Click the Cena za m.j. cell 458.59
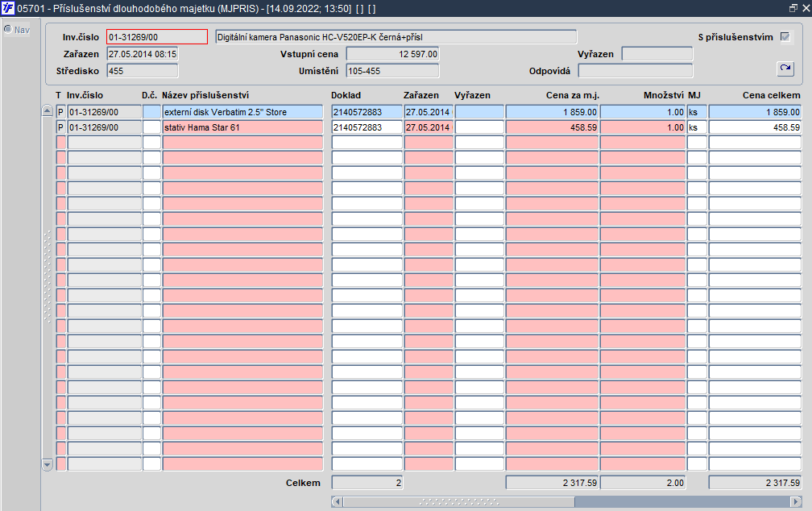Screen dimensions: 812x511 pos(552,127)
